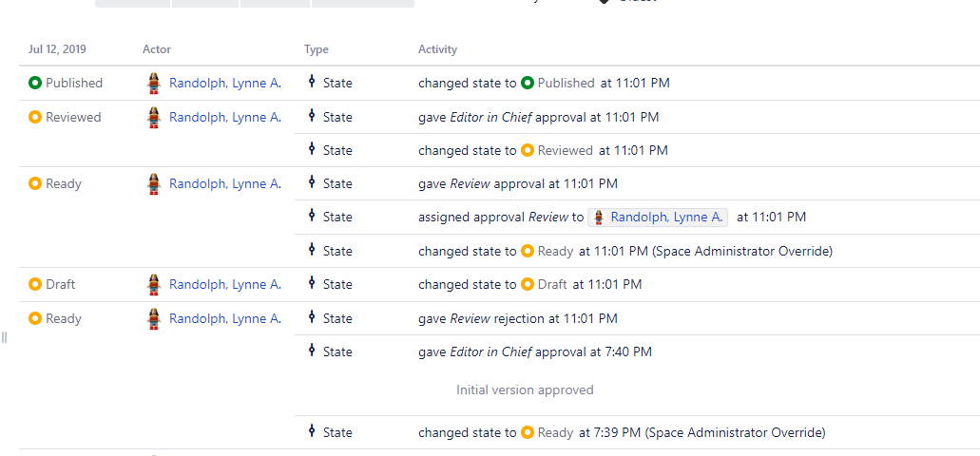Open Randolph, Lynne A. link in the Published row
The width and height of the screenshot is (980, 456).
coord(225,83)
